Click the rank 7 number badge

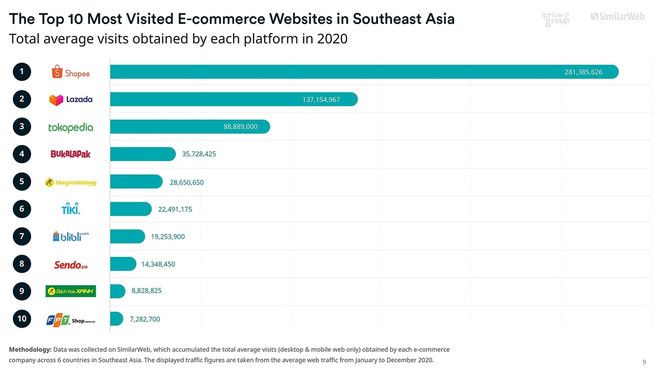[x=22, y=236]
